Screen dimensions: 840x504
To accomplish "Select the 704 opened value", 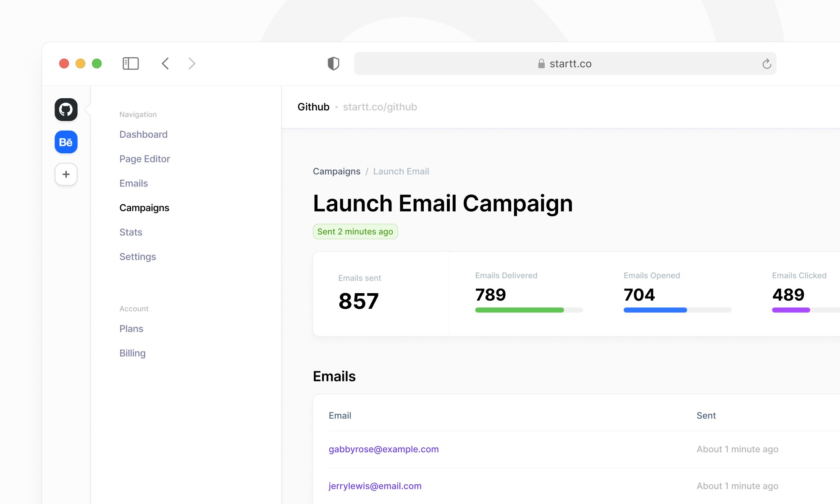I will (x=639, y=295).
